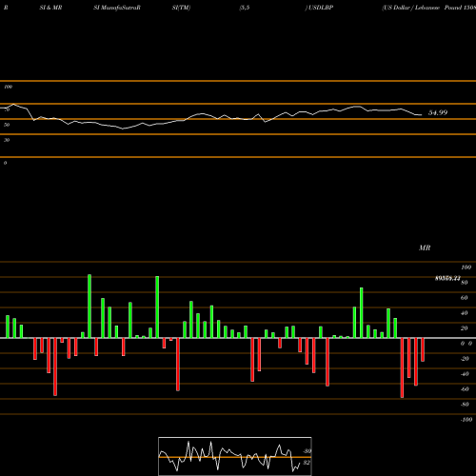Click the "(5,5" parameter text in header

(245, 8)
